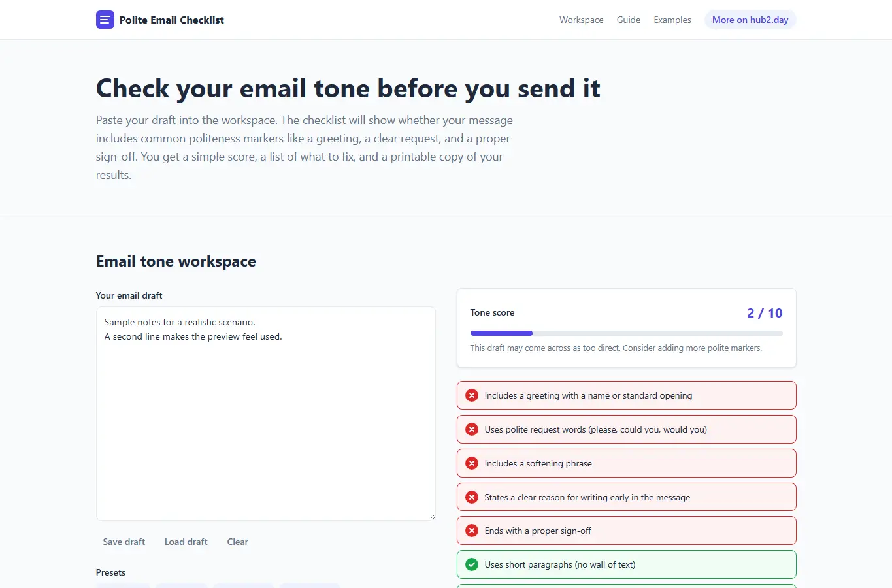
Task: Clear the email draft
Action: pyautogui.click(x=237, y=542)
